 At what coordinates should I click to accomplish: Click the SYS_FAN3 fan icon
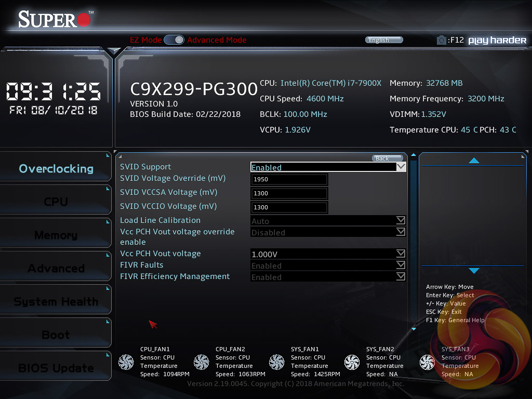(x=428, y=362)
